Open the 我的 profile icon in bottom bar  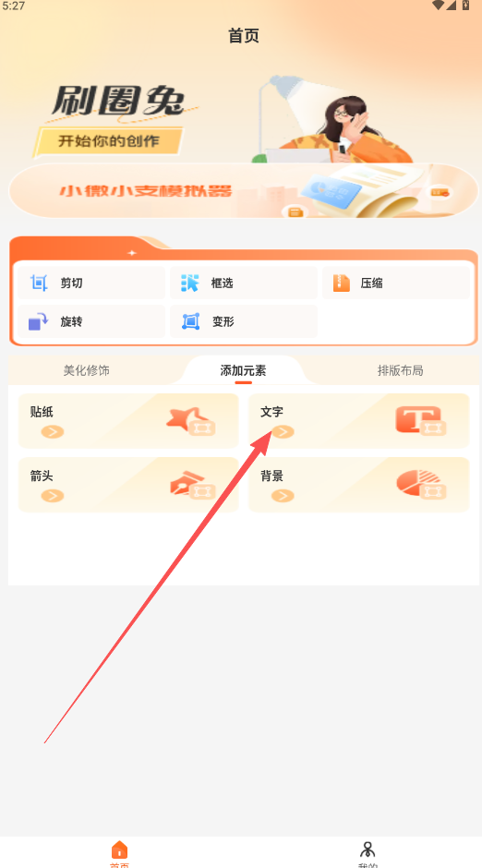(368, 850)
